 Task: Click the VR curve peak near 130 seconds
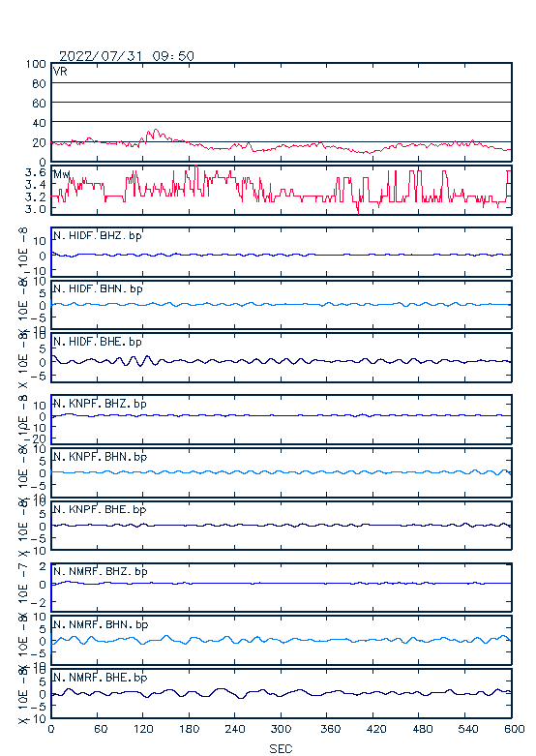pyautogui.click(x=155, y=130)
